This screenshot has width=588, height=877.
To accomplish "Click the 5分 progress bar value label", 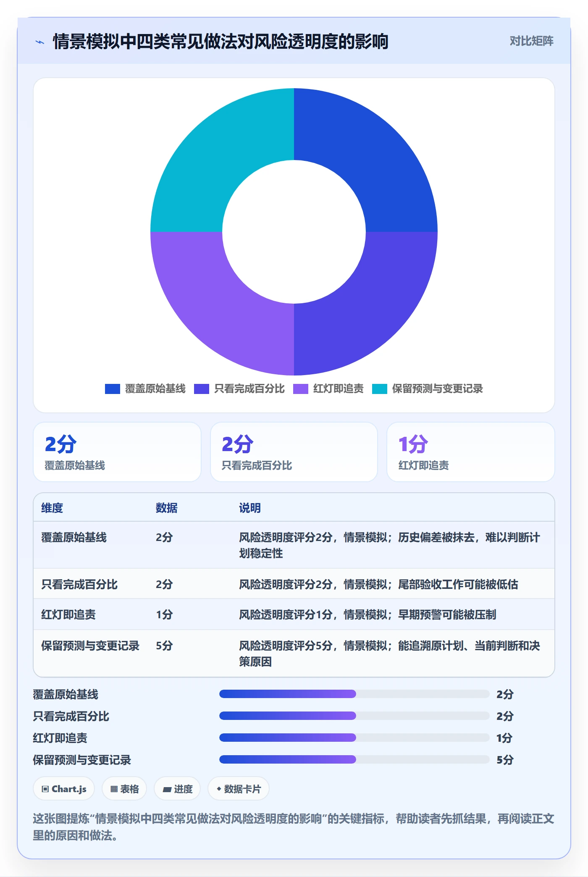I will pos(505,759).
